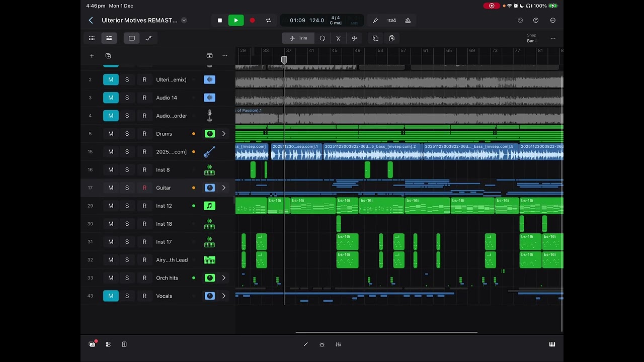
Task: Select the Inst 18 track name
Action: (x=164, y=224)
